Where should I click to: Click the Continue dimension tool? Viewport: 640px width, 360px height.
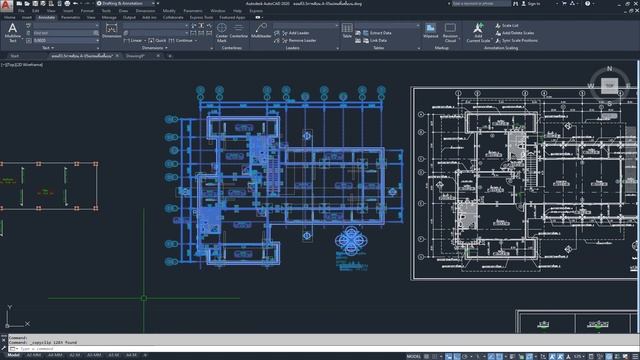click(181, 40)
